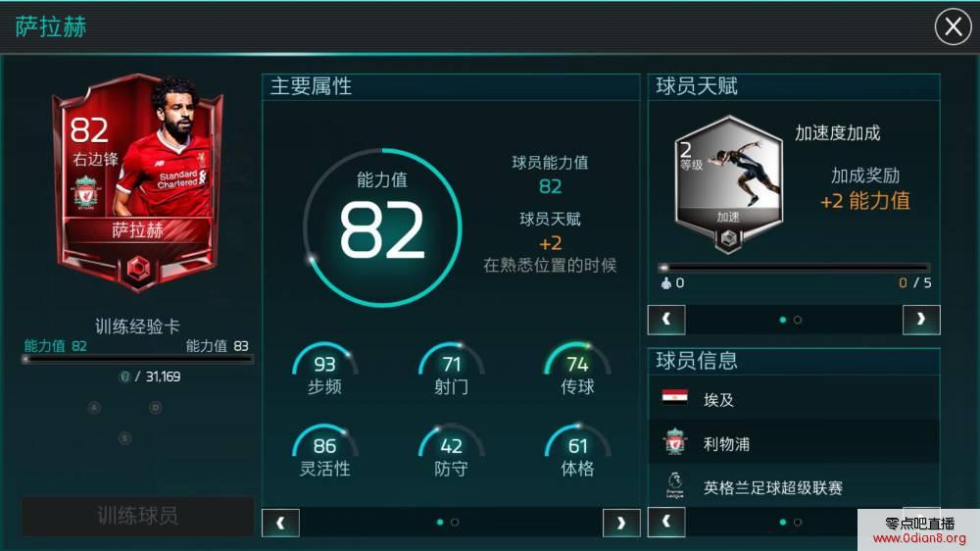This screenshot has height=551, width=980.
Task: Tap the skill boost token icon
Action: (x=666, y=282)
